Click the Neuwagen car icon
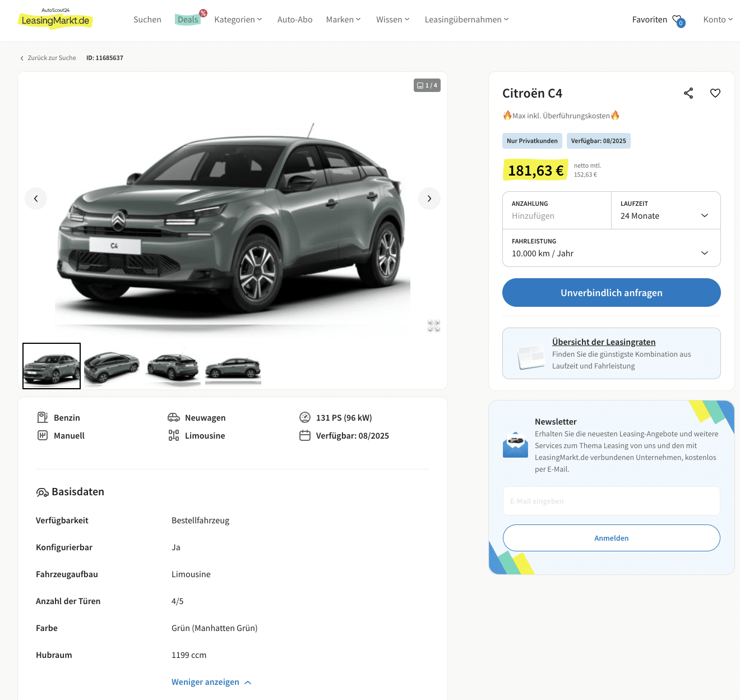This screenshot has width=740, height=700. tap(174, 417)
